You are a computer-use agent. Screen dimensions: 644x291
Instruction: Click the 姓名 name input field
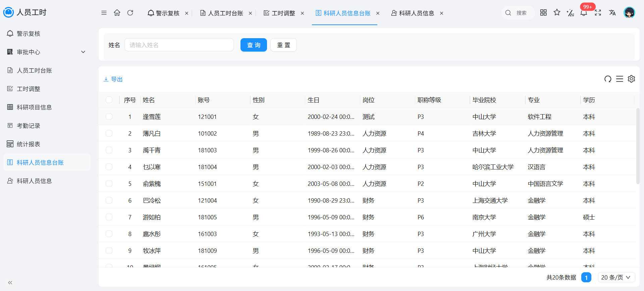point(179,45)
